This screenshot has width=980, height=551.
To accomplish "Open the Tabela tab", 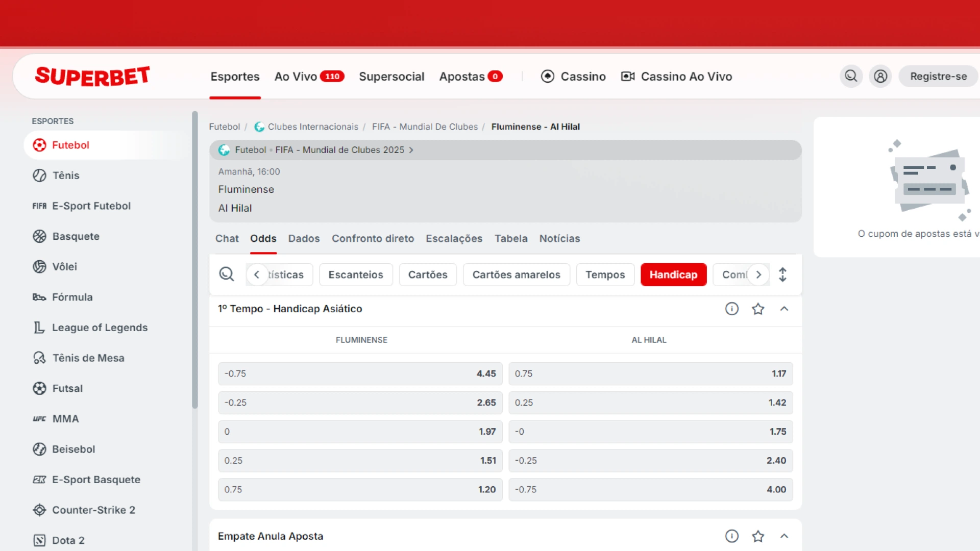I will click(511, 238).
